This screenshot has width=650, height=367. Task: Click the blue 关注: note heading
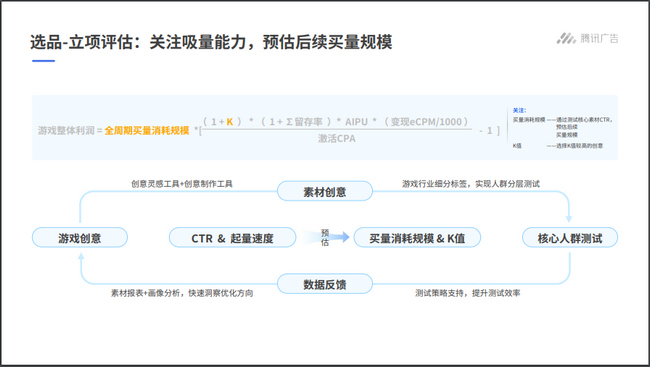coord(519,110)
